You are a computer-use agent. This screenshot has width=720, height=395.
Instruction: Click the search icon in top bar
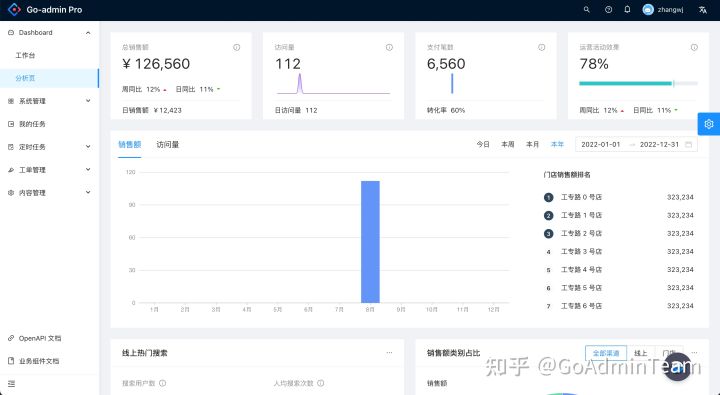coord(586,10)
